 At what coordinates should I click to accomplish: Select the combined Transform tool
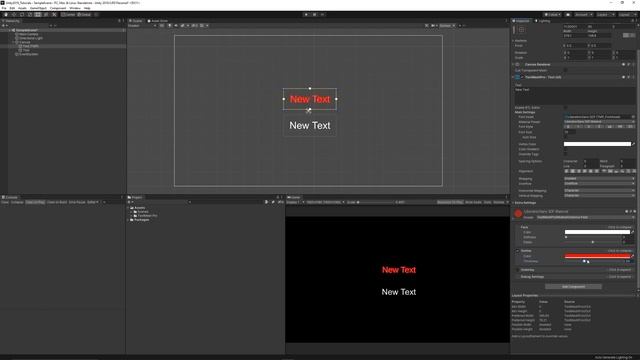pyautogui.click(x=46, y=15)
